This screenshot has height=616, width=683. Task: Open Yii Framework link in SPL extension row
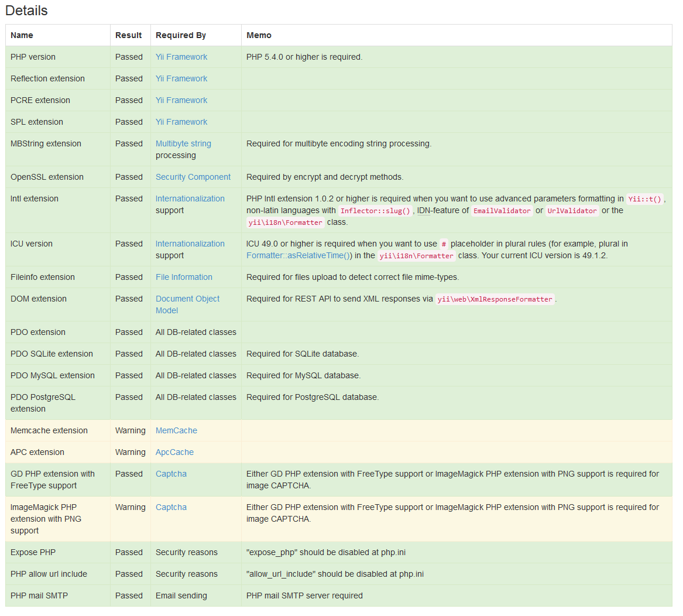click(181, 122)
